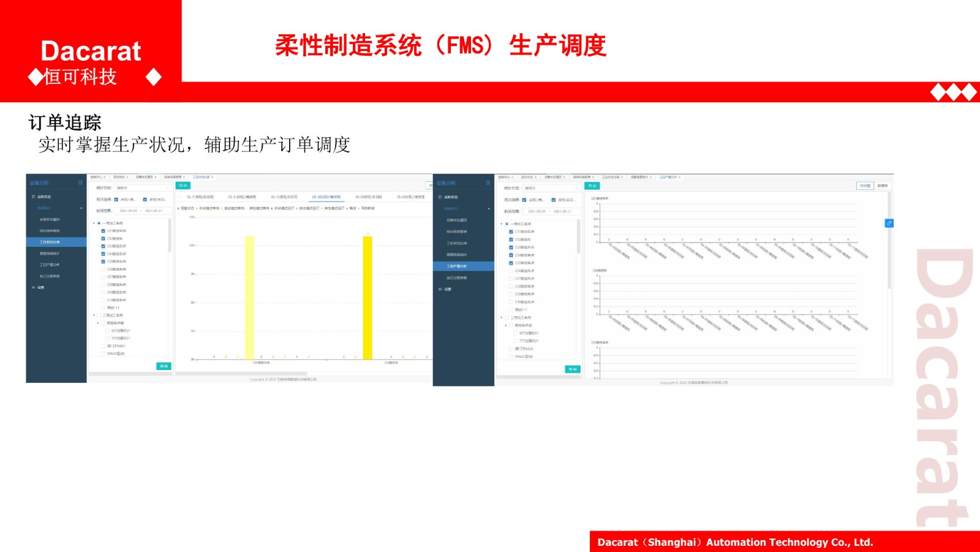Image resolution: width=980 pixels, height=552 pixels.
Task: Collapse the 效率统计 submenu in the left screenshot's sidebar
Action: coord(81,208)
